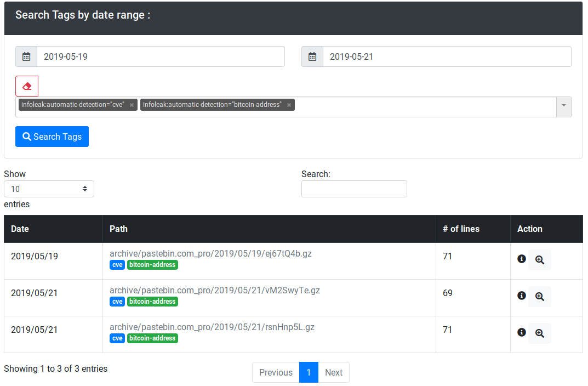Viewport: 588px width, 386px height.
Task: Click the end date calendar icon
Action: (312, 56)
